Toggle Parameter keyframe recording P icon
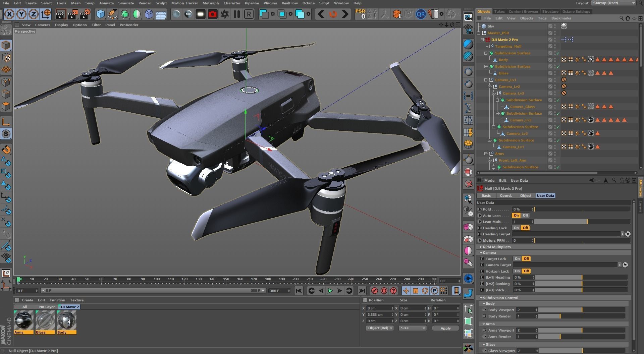This screenshot has width=644, height=354. point(434,291)
